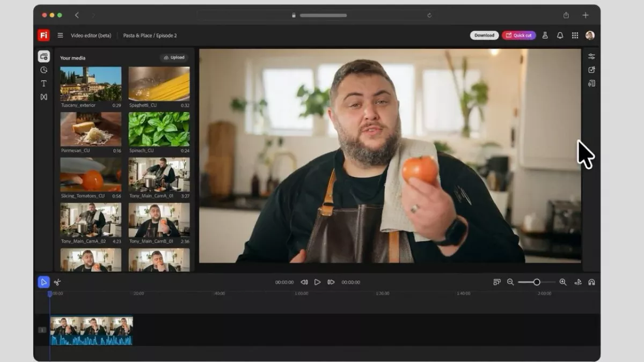This screenshot has width=644, height=362.
Task: Select the pointer selection tool
Action: [x=43, y=282]
